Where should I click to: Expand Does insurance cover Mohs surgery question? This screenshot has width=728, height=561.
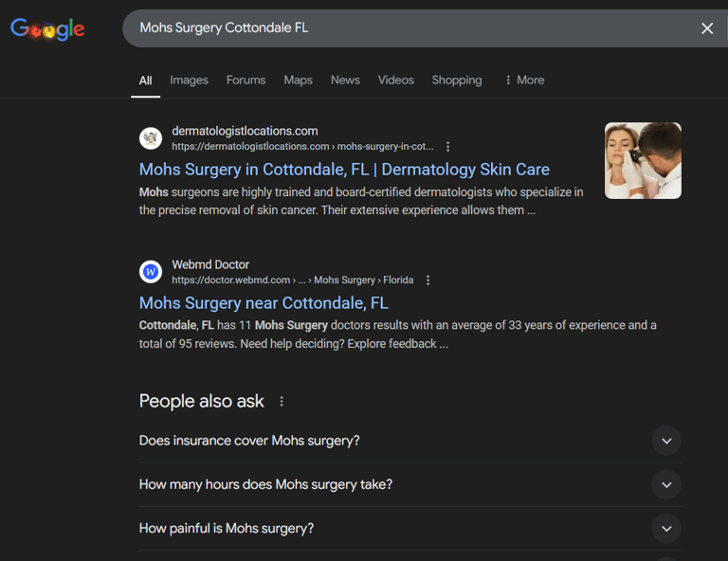tap(409, 441)
